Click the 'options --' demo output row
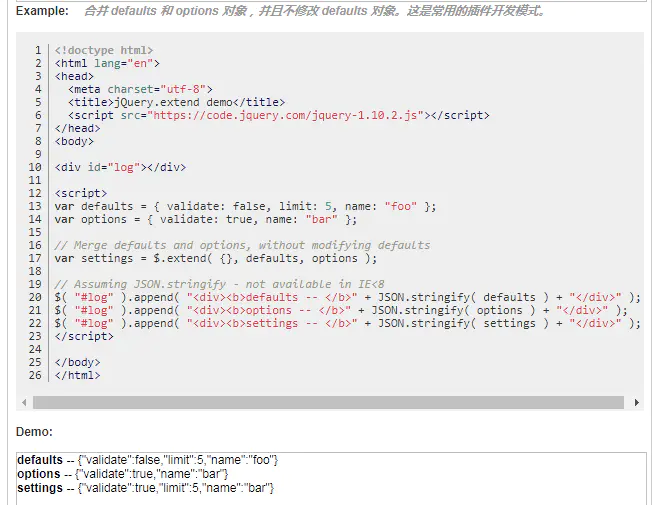This screenshot has width=655, height=505. pyautogui.click(x=123, y=474)
